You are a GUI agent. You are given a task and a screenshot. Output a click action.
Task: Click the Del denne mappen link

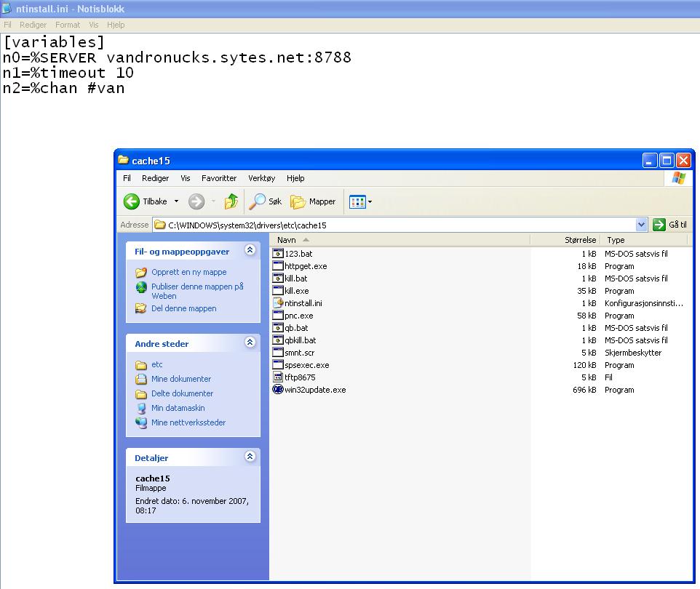pyautogui.click(x=184, y=308)
